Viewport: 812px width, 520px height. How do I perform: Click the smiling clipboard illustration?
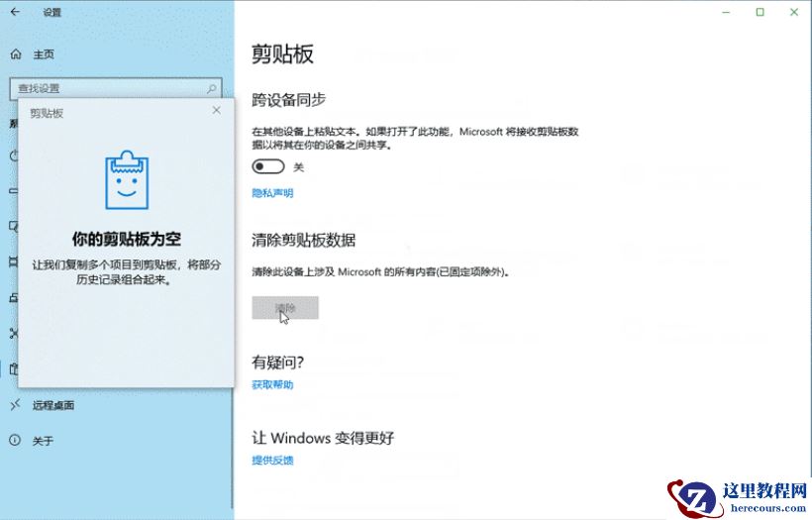[127, 179]
